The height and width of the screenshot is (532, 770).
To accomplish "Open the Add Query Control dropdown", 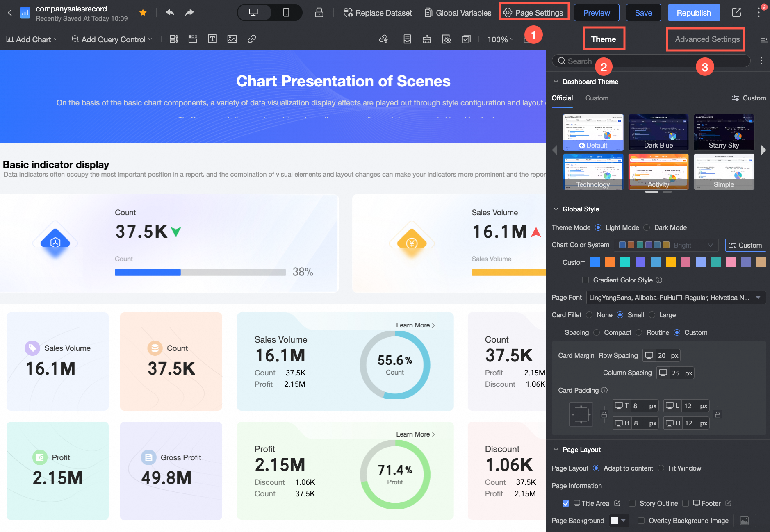I will 112,39.
